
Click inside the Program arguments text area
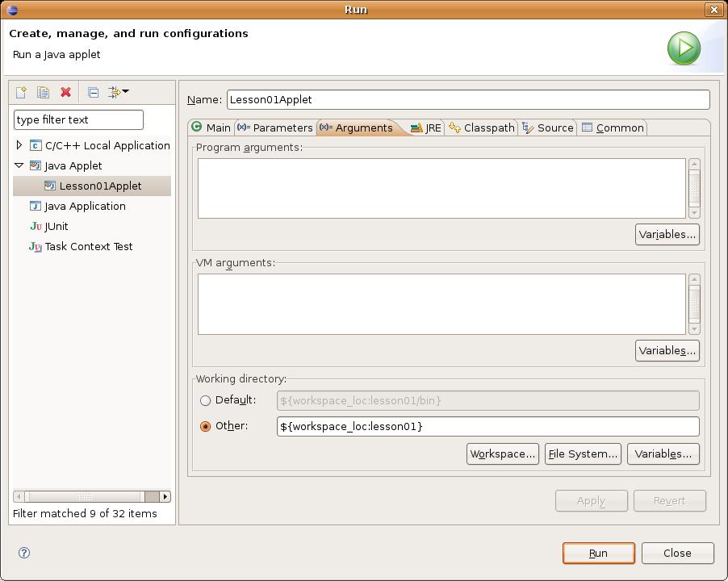pos(441,188)
